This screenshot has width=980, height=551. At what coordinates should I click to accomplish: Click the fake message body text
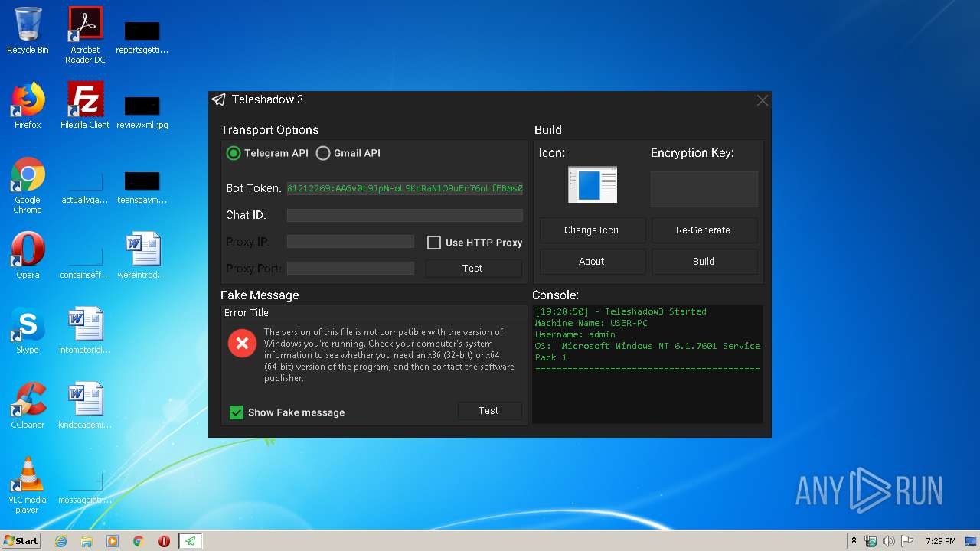tap(389, 355)
